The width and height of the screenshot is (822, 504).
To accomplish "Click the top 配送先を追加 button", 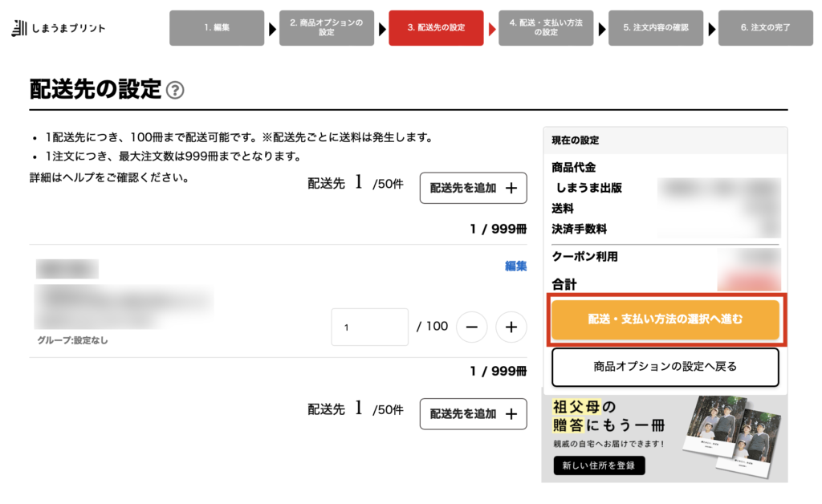I will coord(473,188).
